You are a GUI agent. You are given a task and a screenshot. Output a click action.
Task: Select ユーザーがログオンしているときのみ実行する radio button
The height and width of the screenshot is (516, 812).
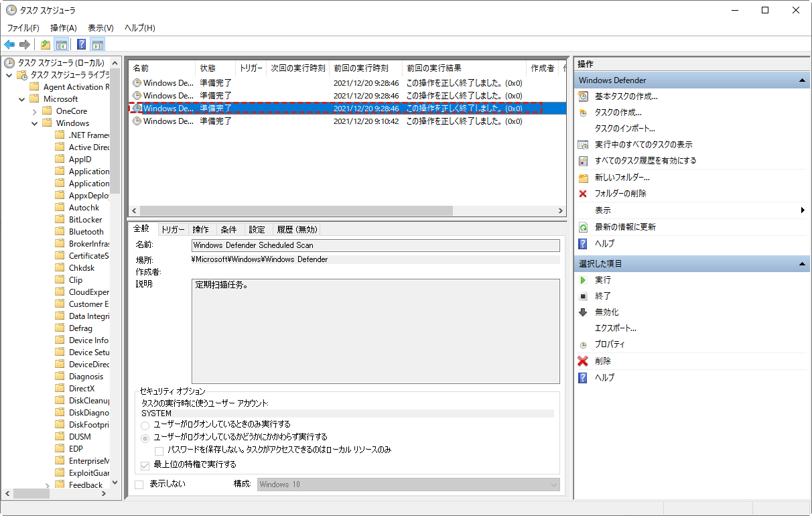(x=145, y=425)
